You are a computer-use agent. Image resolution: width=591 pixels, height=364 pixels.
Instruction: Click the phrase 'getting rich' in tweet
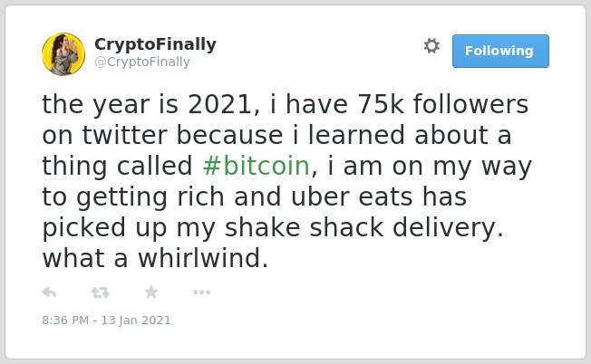pyautogui.click(x=150, y=197)
